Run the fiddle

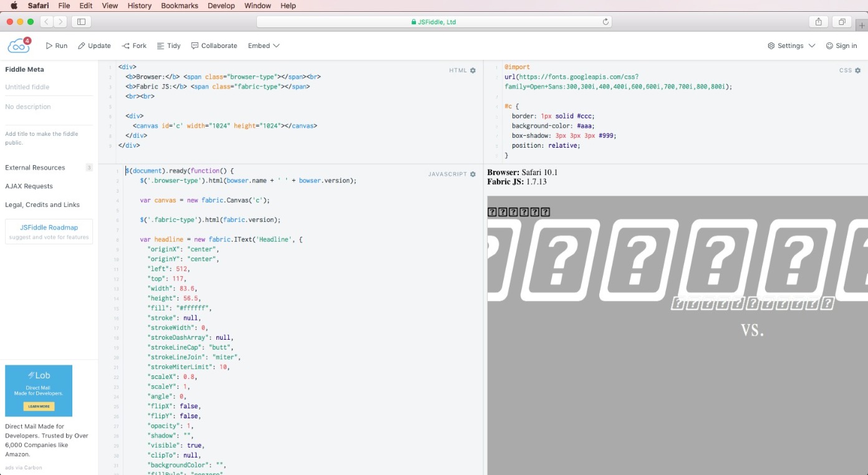57,46
